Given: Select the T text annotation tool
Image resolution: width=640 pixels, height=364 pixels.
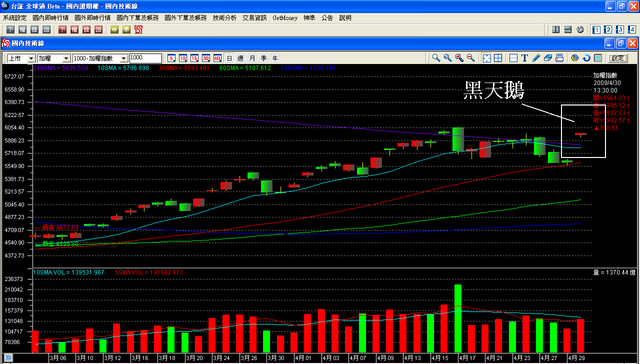Looking at the screenshot, I should [525, 58].
